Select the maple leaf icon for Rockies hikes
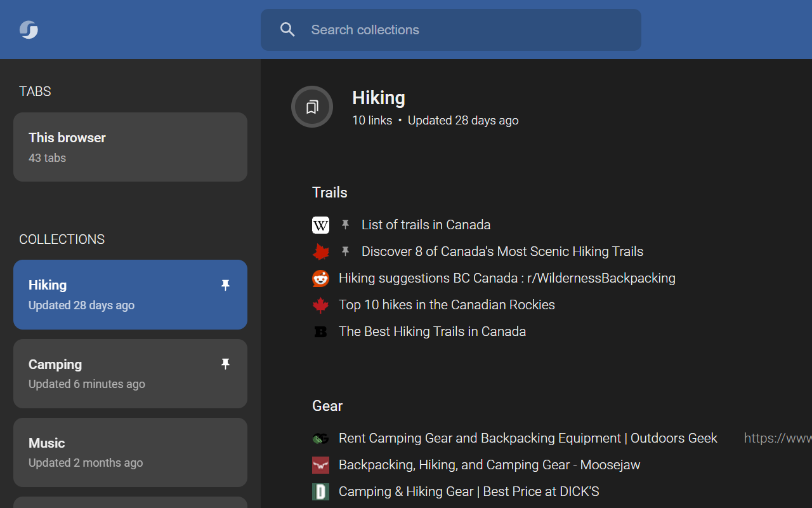 click(320, 305)
